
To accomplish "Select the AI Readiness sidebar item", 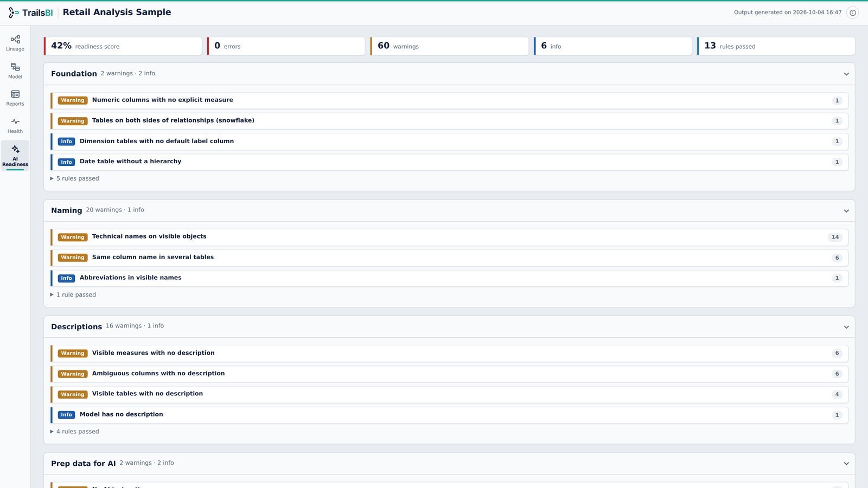I will pyautogui.click(x=15, y=156).
